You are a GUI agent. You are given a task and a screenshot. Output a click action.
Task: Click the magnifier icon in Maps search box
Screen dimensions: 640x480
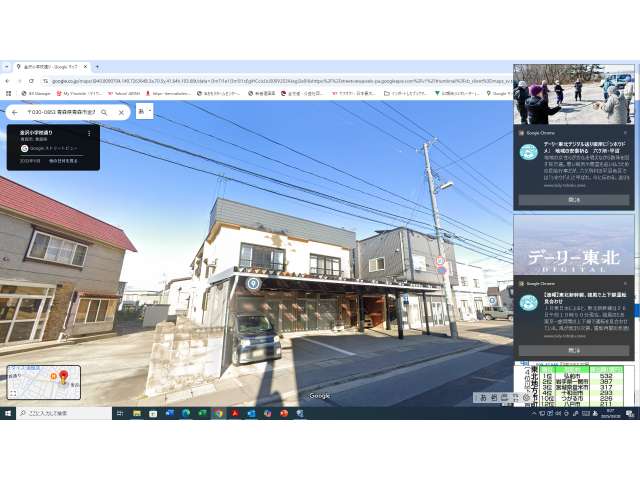click(x=104, y=112)
